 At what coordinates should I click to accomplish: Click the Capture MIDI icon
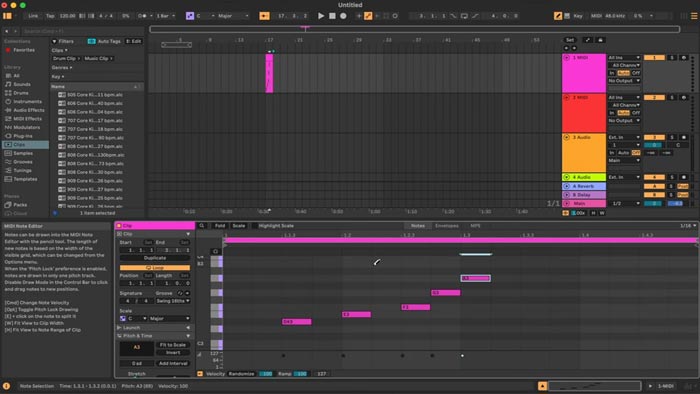(x=386, y=16)
